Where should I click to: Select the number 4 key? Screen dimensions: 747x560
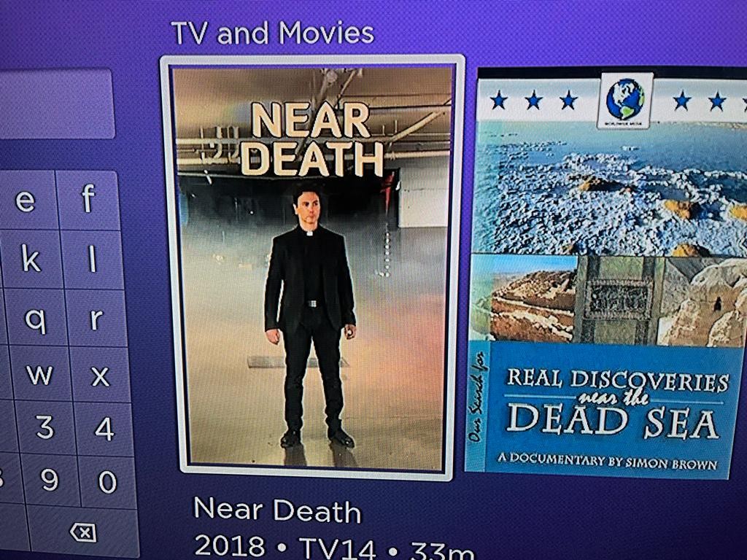tap(105, 429)
